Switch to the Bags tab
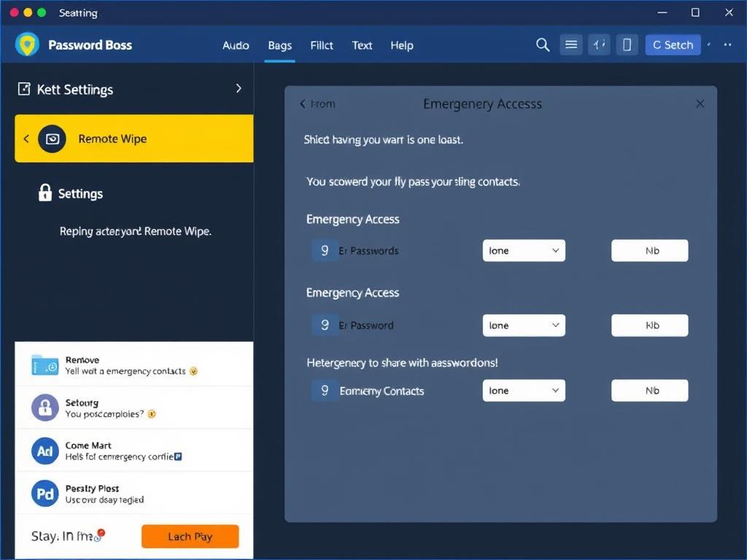747x560 pixels. click(x=279, y=45)
